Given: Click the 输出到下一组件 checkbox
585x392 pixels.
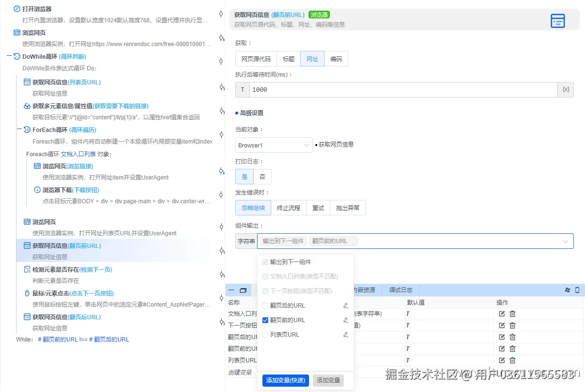Looking at the screenshot, I should tap(265, 262).
